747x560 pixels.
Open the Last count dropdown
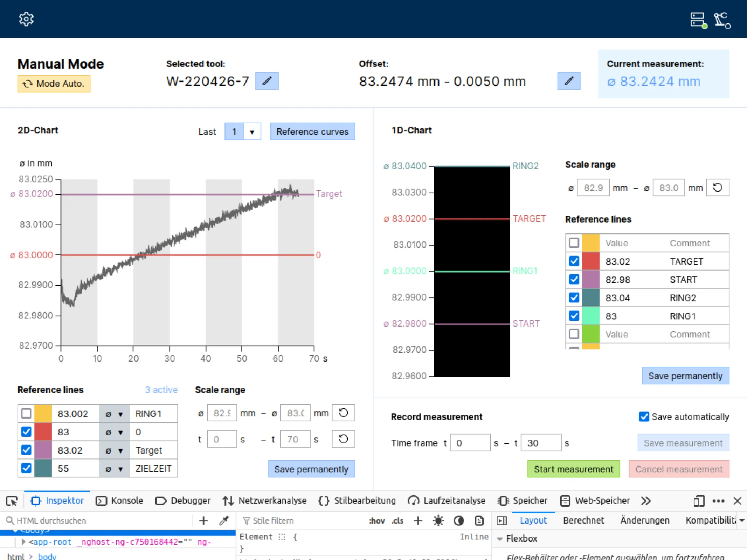point(252,132)
